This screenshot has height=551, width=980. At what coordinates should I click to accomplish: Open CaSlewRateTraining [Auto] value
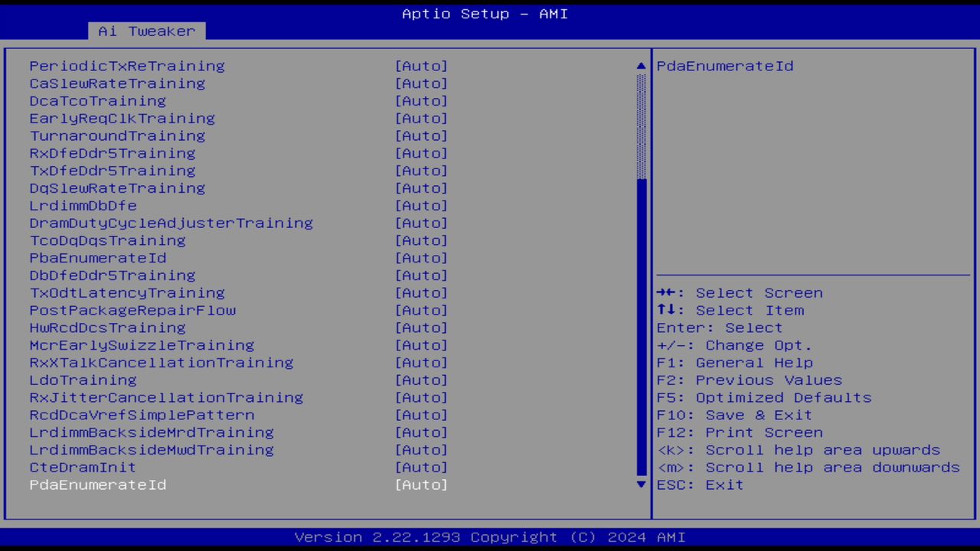pos(421,83)
